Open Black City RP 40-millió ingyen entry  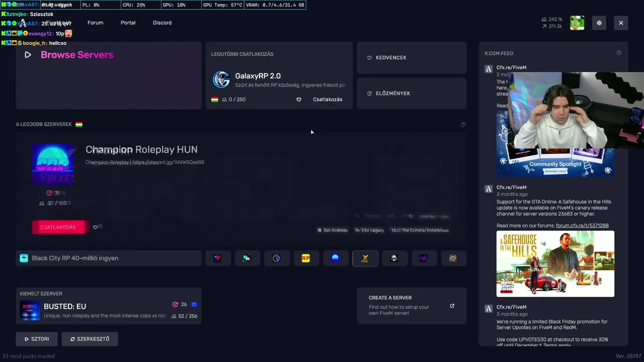[x=108, y=258]
